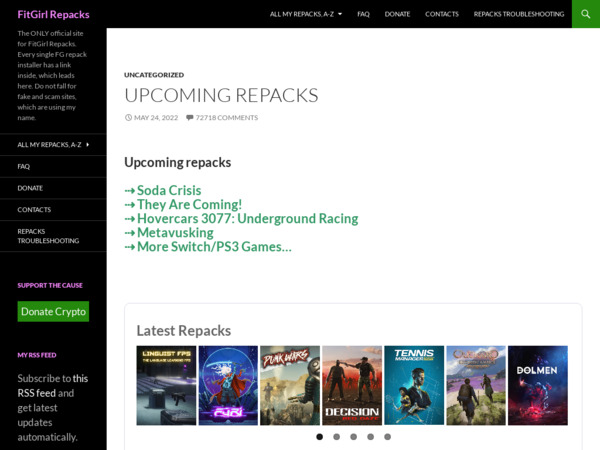This screenshot has width=600, height=450.
Task: Select the fourth carousel page dot
Action: click(370, 437)
